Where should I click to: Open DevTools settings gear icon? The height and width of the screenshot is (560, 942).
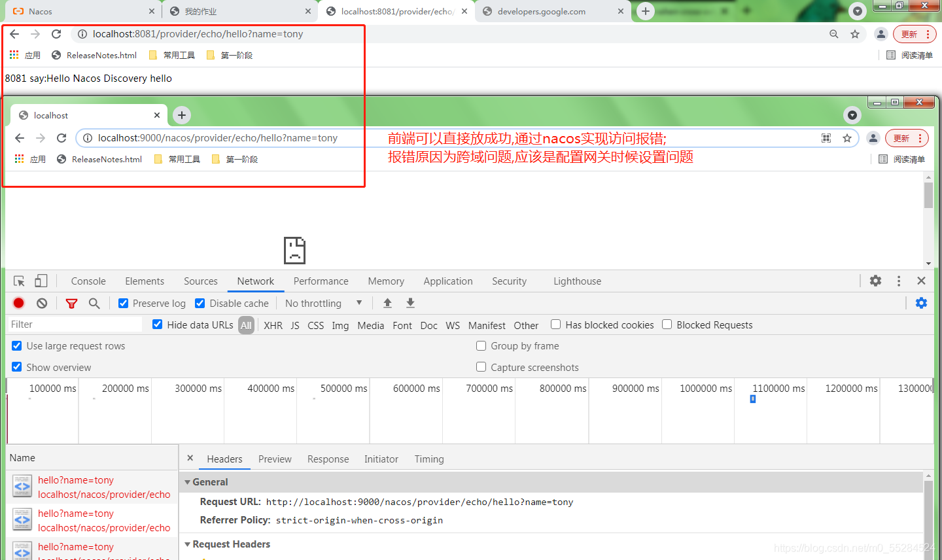pos(875,281)
